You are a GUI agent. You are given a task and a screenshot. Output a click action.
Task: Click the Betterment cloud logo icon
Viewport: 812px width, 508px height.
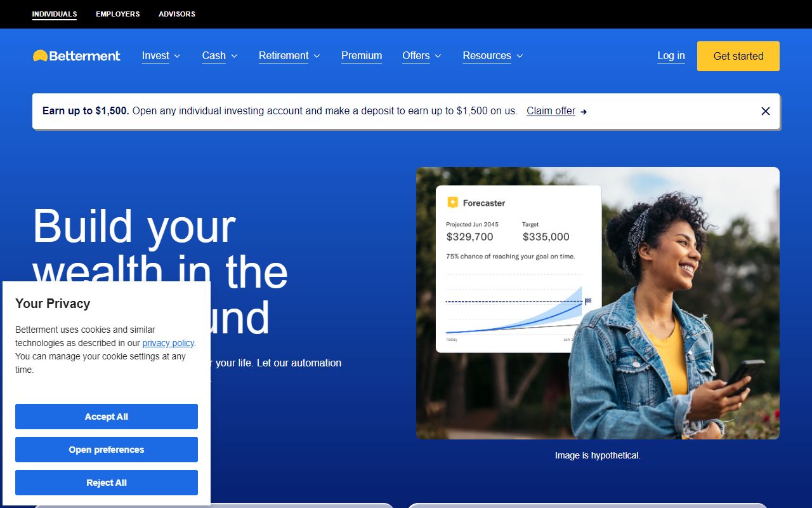pos(39,56)
